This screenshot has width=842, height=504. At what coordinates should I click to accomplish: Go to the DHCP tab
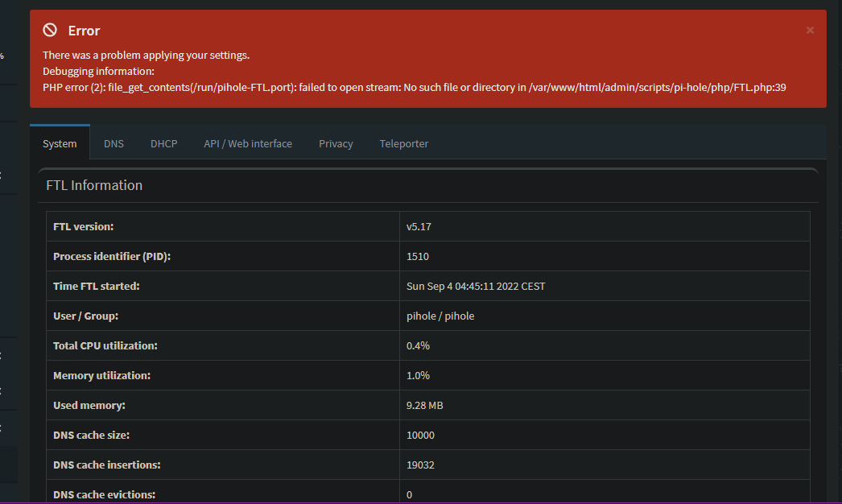click(163, 143)
